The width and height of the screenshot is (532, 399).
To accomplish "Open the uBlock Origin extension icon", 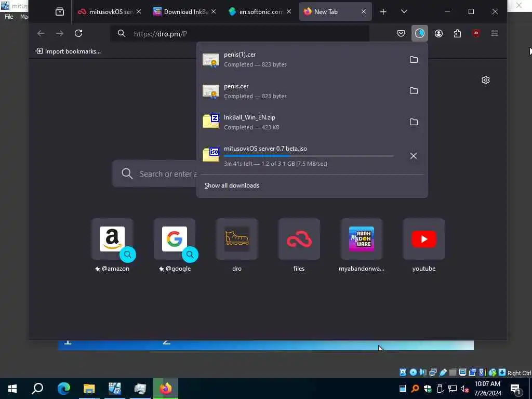I will click(476, 33).
